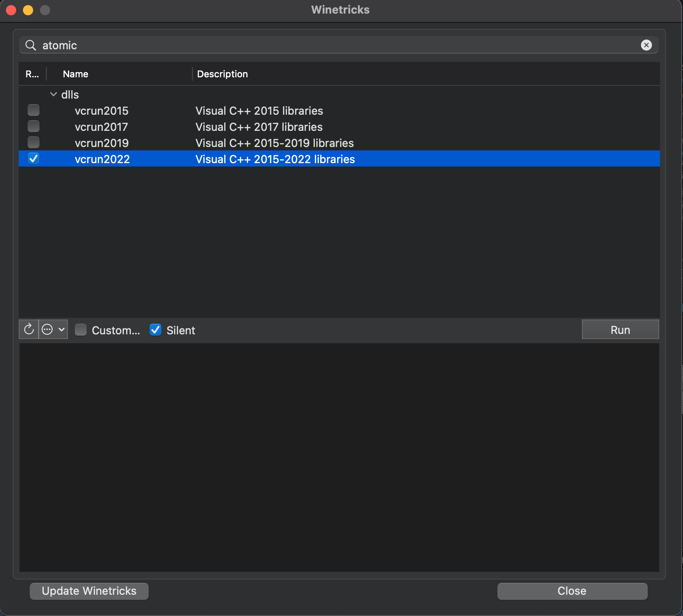Select the vcrun2015 row name
This screenshot has height=616, width=683.
102,111
